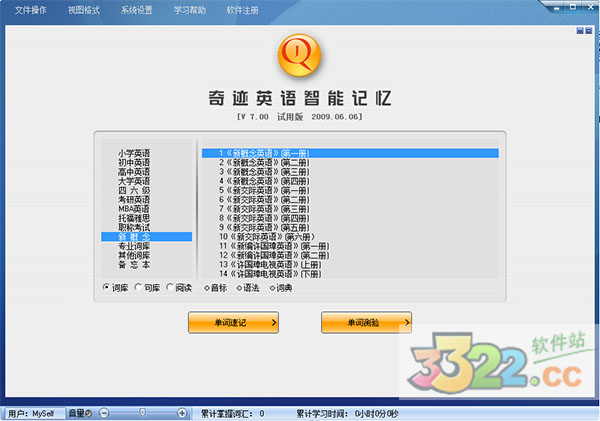Select 专业词库 category
600x421 pixels.
(134, 246)
